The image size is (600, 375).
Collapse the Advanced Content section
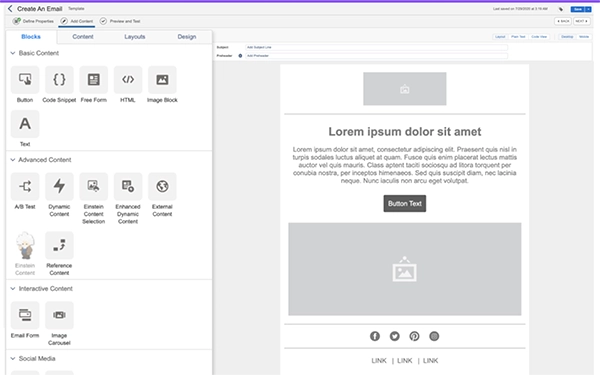coord(13,160)
